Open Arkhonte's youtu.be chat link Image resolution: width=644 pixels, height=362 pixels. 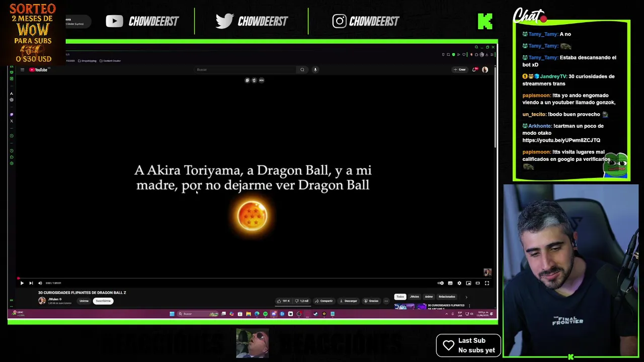click(561, 140)
